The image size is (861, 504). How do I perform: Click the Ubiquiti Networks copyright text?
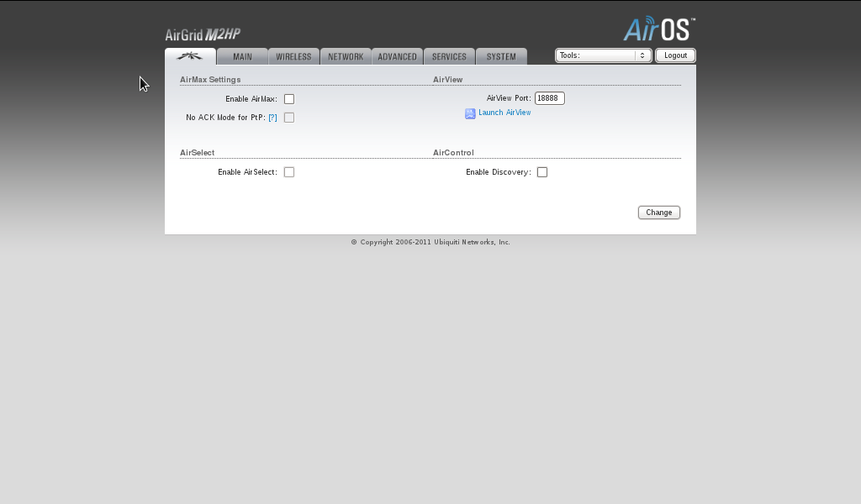tap(430, 242)
